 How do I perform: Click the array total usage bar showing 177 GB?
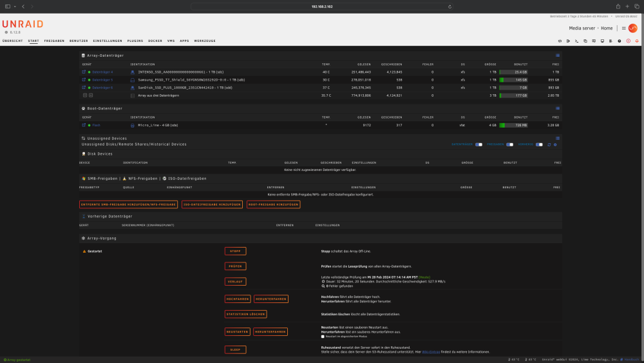pos(513,95)
